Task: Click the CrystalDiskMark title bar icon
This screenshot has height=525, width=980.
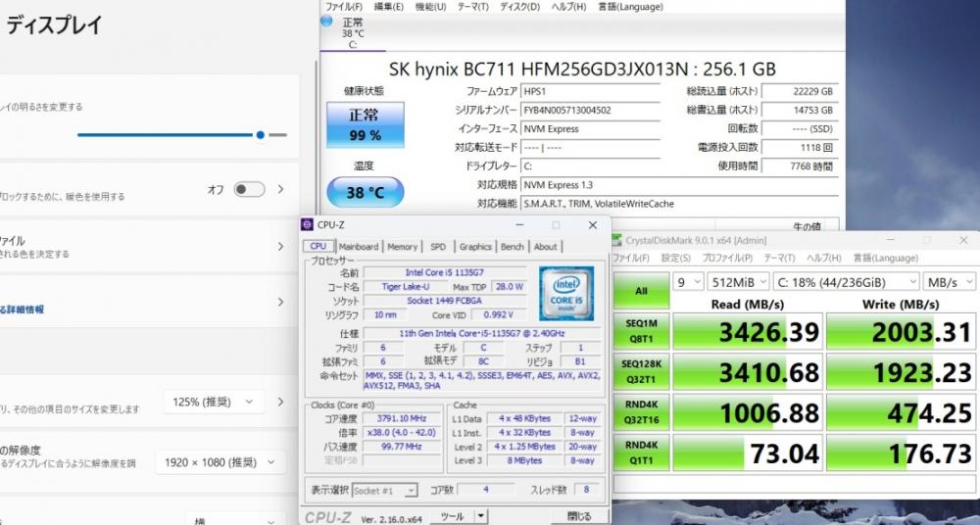Action: pos(618,239)
